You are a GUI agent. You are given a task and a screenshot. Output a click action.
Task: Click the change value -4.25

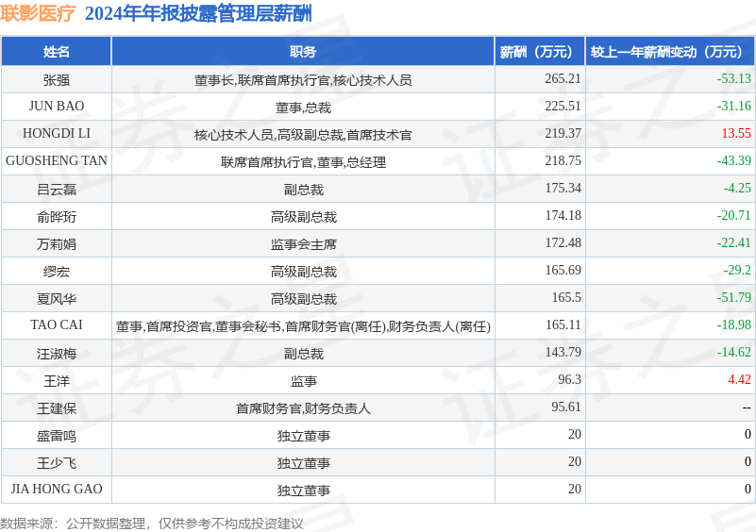click(x=737, y=188)
